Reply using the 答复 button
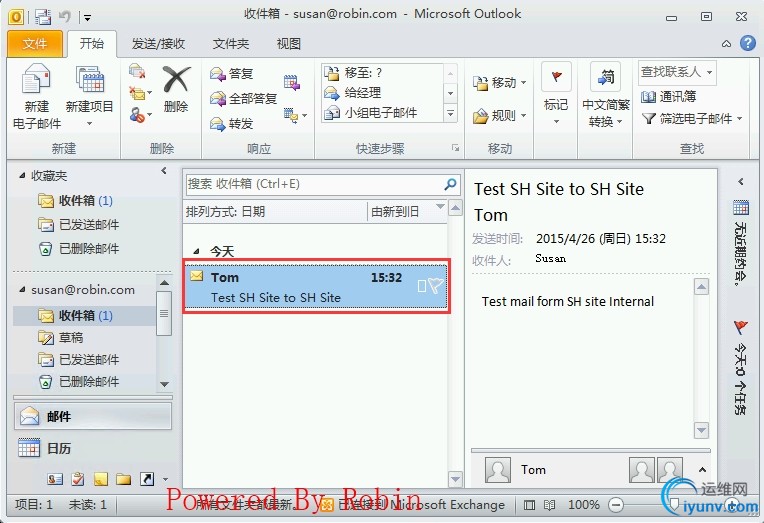This screenshot has height=523, width=764. pyautogui.click(x=232, y=74)
